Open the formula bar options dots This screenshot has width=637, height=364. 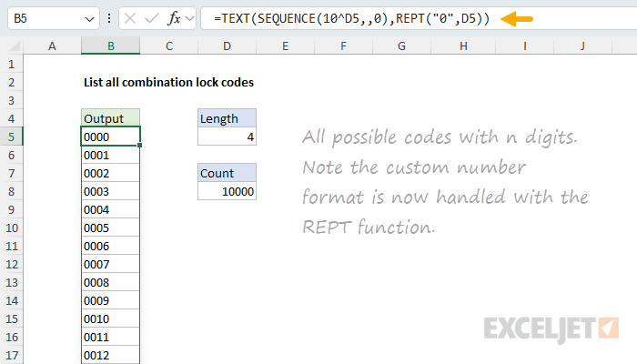109,18
